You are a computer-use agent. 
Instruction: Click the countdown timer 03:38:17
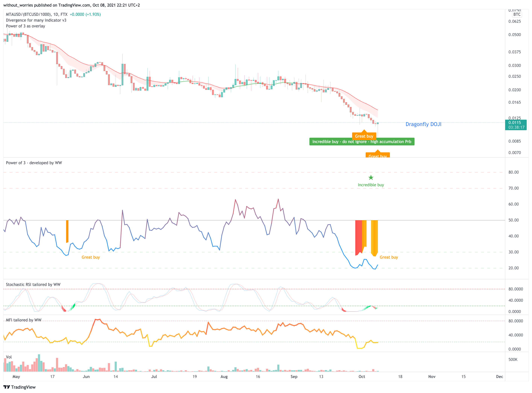[516, 128]
